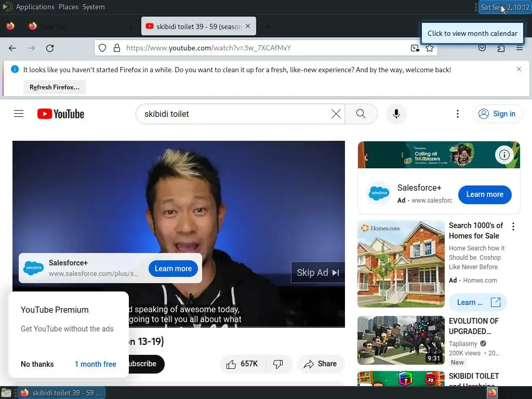
Task: Click the Refresh Firefox button
Action: coord(55,87)
